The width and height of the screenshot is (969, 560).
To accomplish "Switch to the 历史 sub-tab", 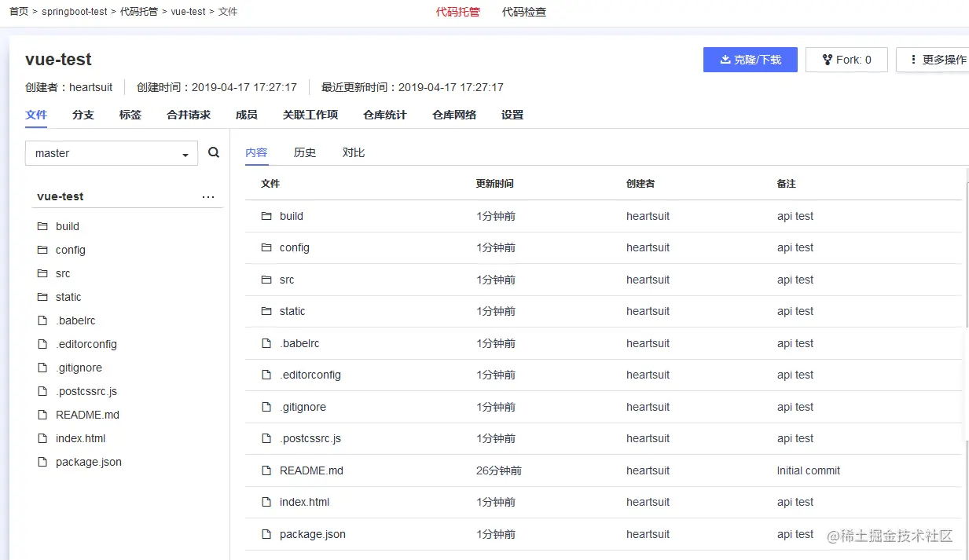I will 305,152.
